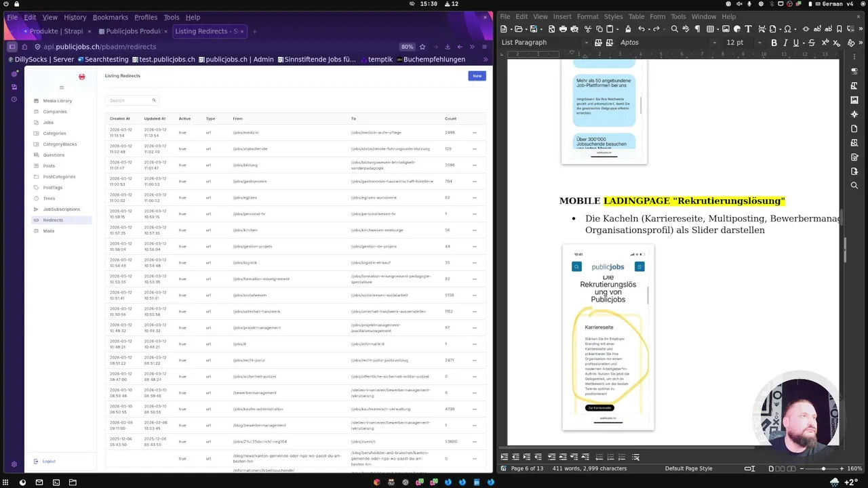The width and height of the screenshot is (868, 488).
Task: Open Jobs in the admin sidebar
Action: click(x=48, y=123)
